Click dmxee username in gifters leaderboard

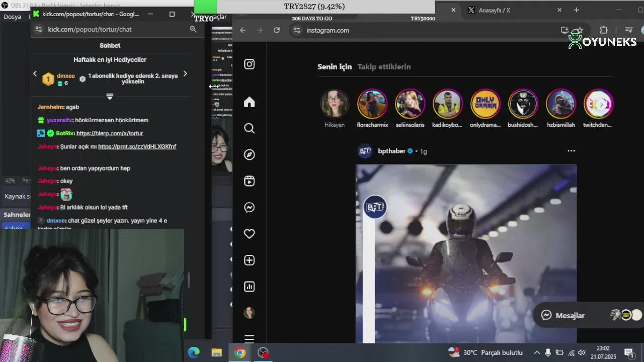click(66, 76)
